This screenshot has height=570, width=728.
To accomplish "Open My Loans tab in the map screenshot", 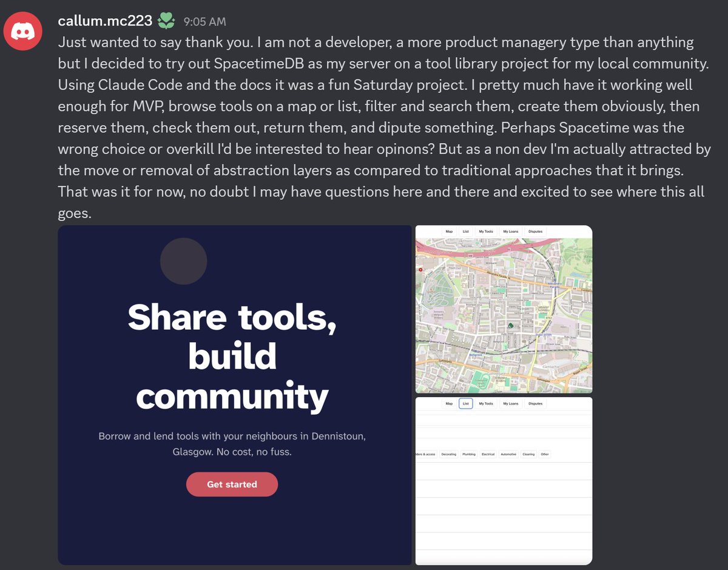I will (x=510, y=231).
